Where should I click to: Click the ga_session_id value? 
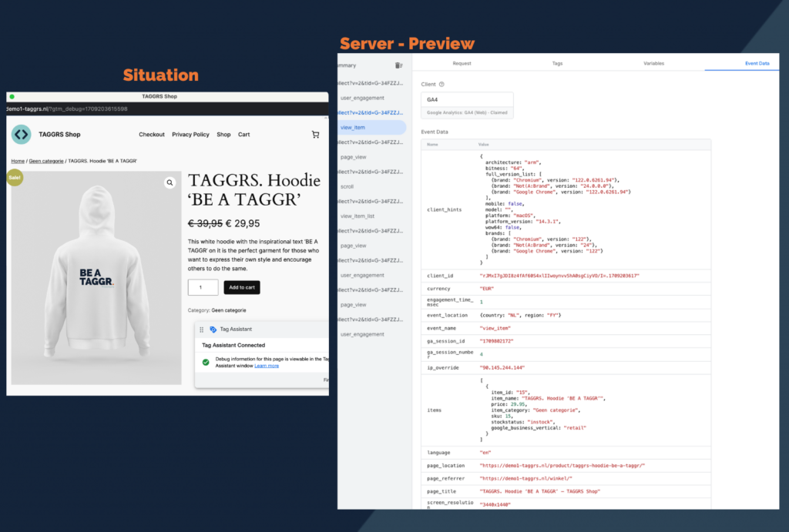[x=497, y=341]
